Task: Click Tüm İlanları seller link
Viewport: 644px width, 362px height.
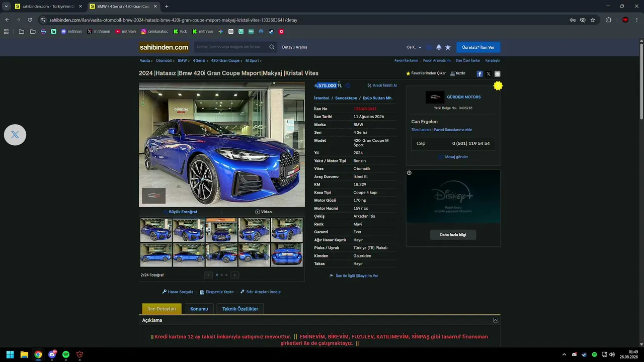Action: [421, 130]
